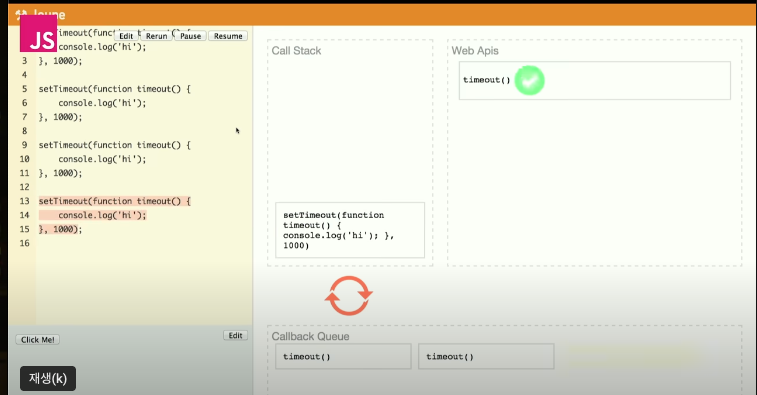Click the highlighted '}, 1000);' on line 15
Screen dimensions: 757x395
[x=60, y=229]
